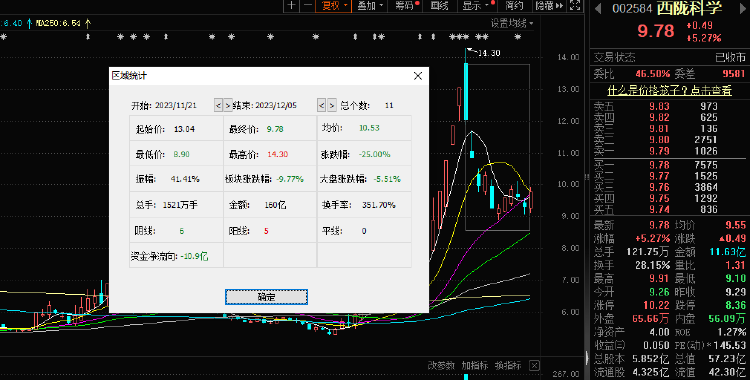Click the 涨跌幅 -25.00% cell in dialog
Viewport: 750px width, 380px height.
pos(364,154)
